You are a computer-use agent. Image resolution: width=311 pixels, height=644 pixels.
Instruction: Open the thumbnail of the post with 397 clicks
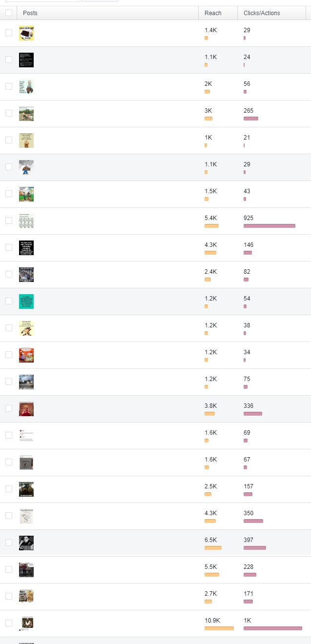tap(26, 543)
